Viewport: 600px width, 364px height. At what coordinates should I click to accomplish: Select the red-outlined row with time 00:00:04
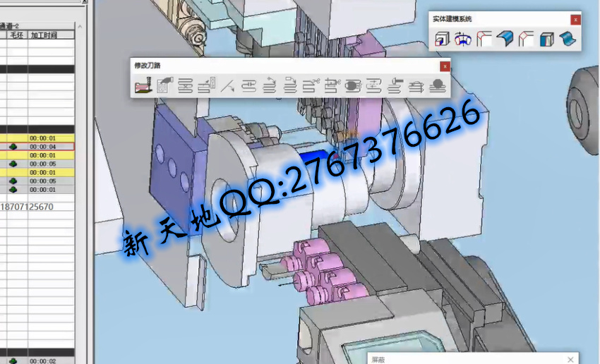[x=42, y=146]
